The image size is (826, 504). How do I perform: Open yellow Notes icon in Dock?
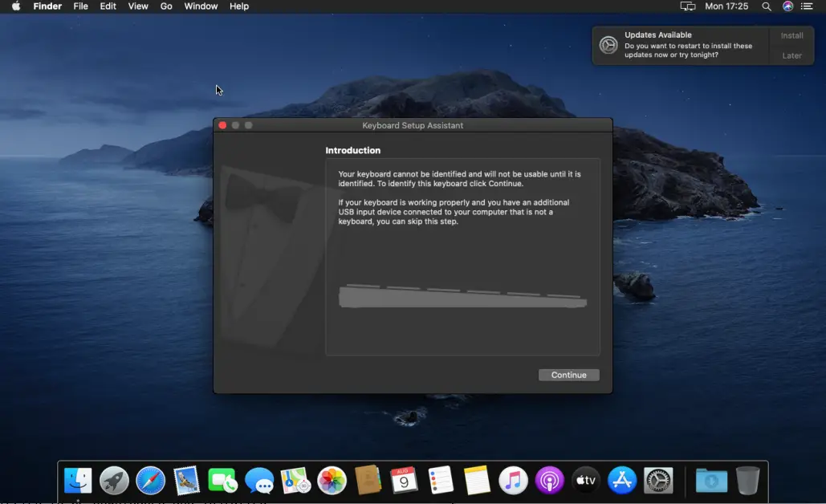click(477, 480)
